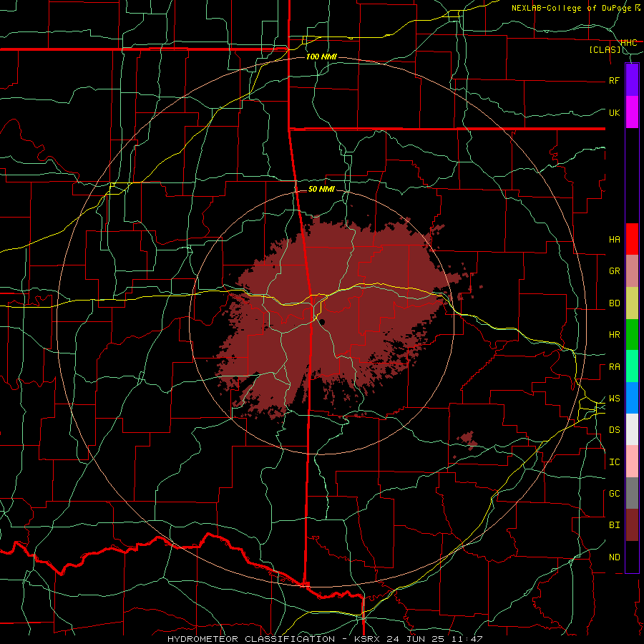Click the IC light pink legend swatch
The height and width of the screenshot is (644, 644).
(x=632, y=462)
